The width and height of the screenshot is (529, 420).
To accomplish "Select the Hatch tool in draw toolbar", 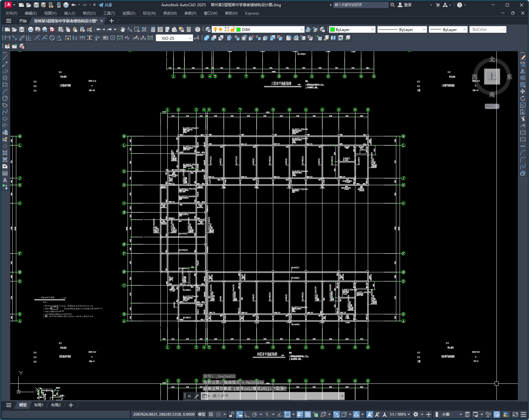I will (5, 153).
